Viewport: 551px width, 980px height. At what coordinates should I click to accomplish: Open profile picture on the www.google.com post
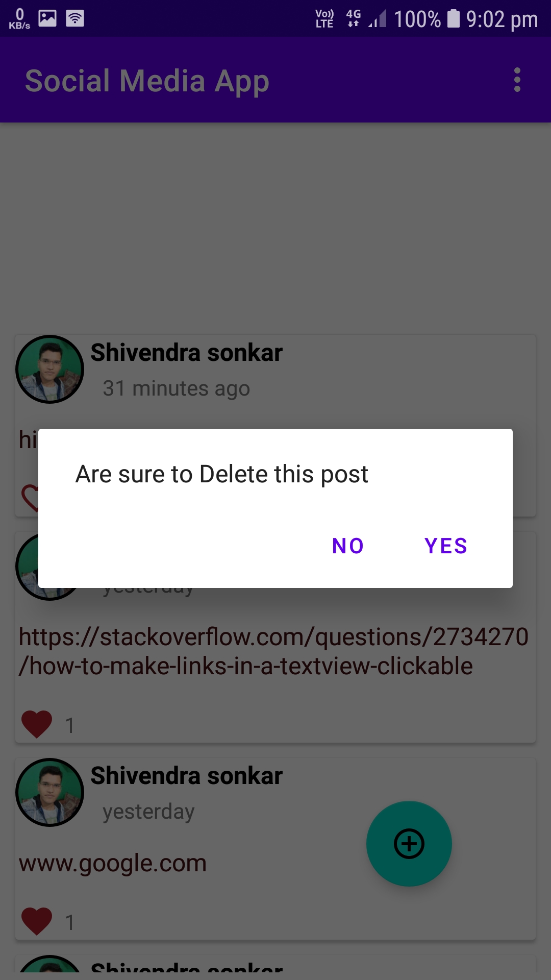[x=49, y=792]
